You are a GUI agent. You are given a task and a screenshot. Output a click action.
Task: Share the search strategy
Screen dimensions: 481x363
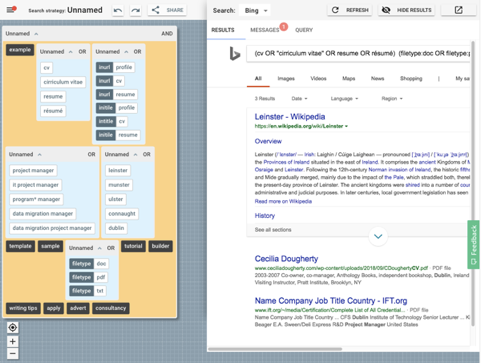(x=167, y=10)
